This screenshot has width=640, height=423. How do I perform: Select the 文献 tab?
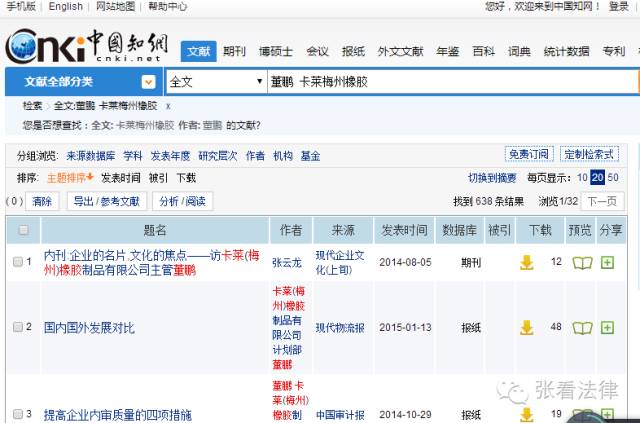point(198,51)
